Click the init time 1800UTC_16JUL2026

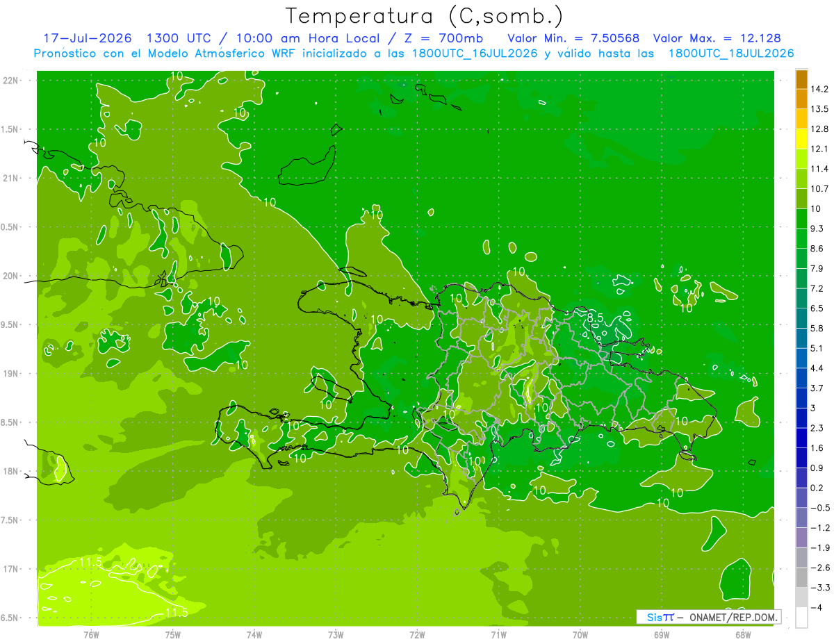tap(475, 53)
